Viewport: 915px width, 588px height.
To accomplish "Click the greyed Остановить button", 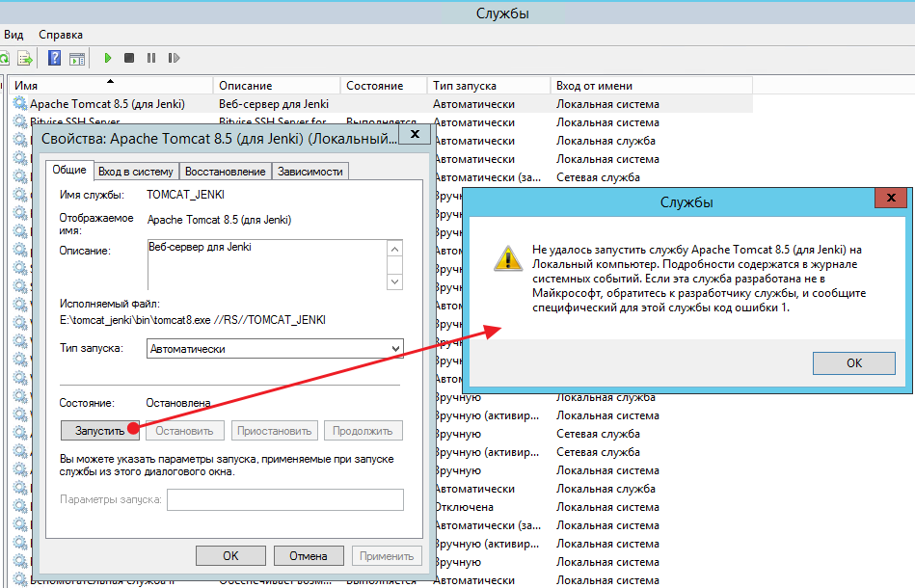I will tap(184, 431).
